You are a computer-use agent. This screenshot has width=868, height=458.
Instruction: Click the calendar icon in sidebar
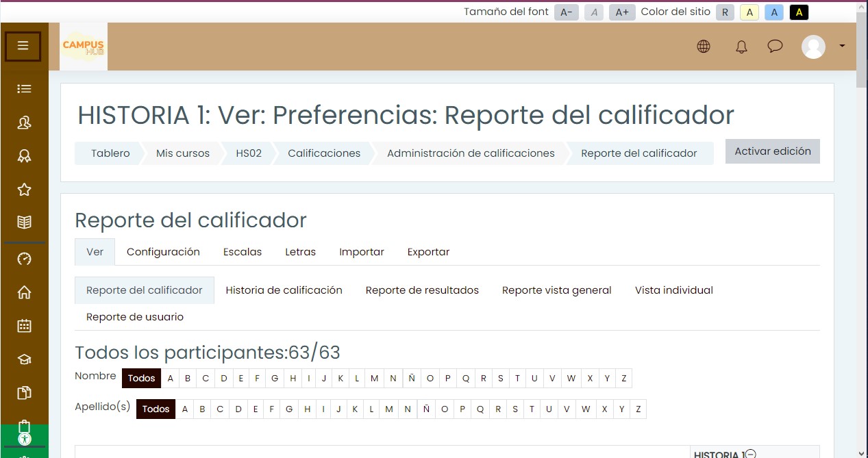click(x=24, y=326)
